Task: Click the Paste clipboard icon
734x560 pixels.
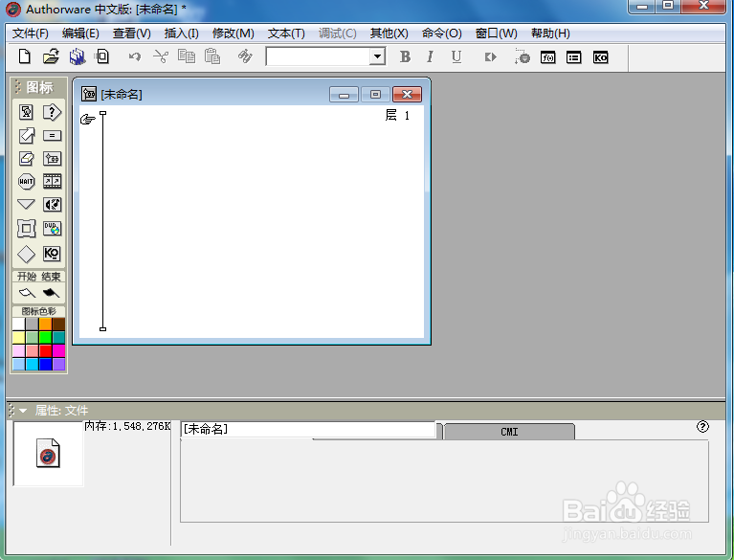Action: (x=212, y=56)
